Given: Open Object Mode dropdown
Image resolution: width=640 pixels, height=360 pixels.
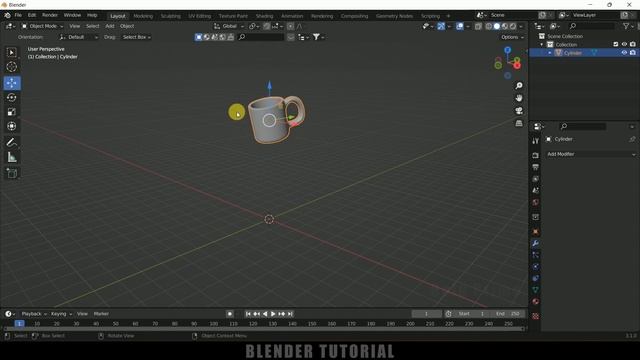Looking at the screenshot, I should (x=42, y=26).
